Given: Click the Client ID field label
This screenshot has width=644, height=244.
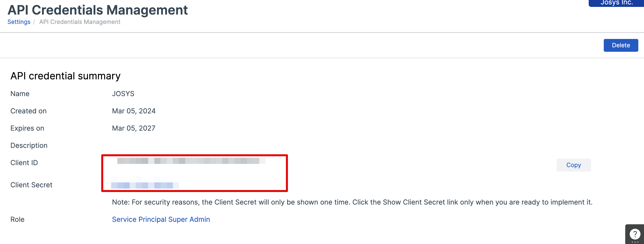Looking at the screenshot, I should point(24,163).
